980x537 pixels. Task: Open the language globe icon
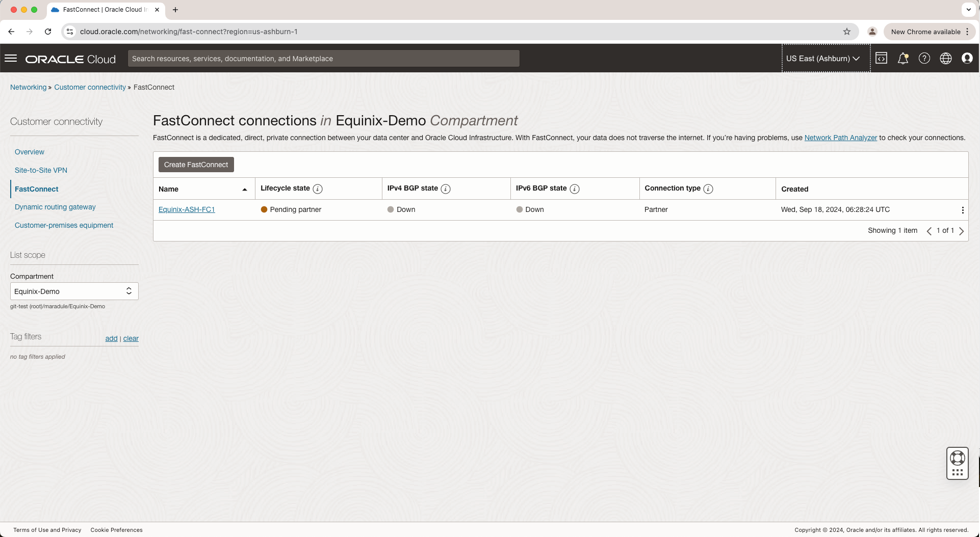pos(945,59)
